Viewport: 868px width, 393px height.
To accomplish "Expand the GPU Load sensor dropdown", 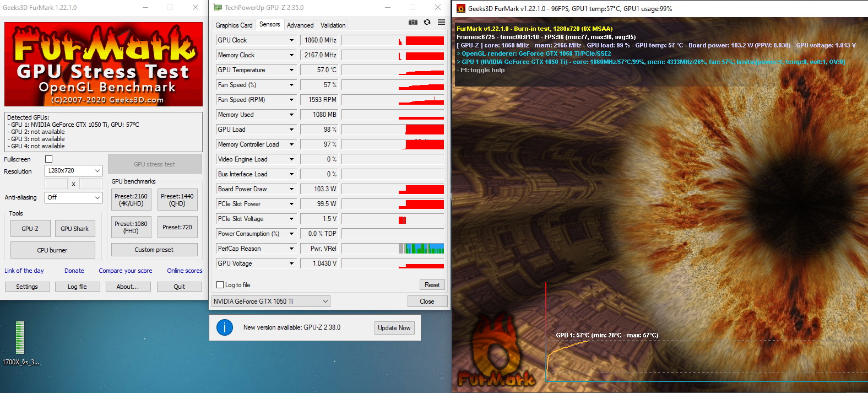I will pos(291,130).
